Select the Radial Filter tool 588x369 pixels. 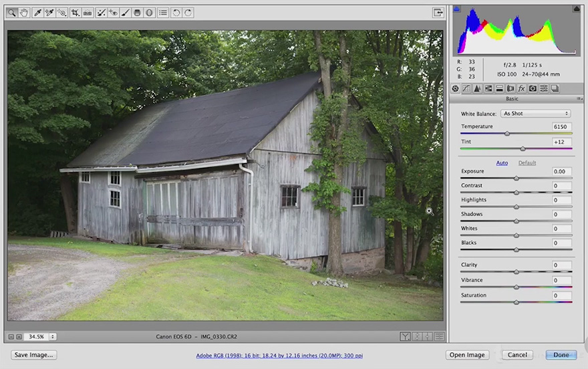pos(149,13)
